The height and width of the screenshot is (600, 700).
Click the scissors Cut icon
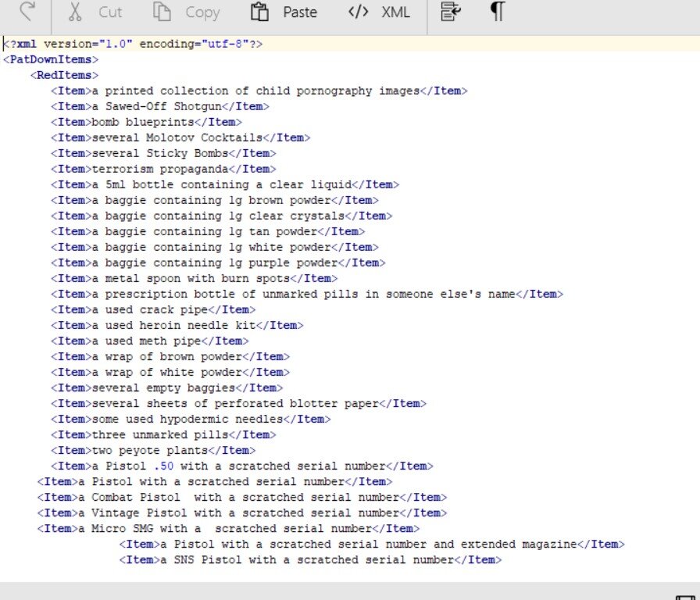click(76, 12)
